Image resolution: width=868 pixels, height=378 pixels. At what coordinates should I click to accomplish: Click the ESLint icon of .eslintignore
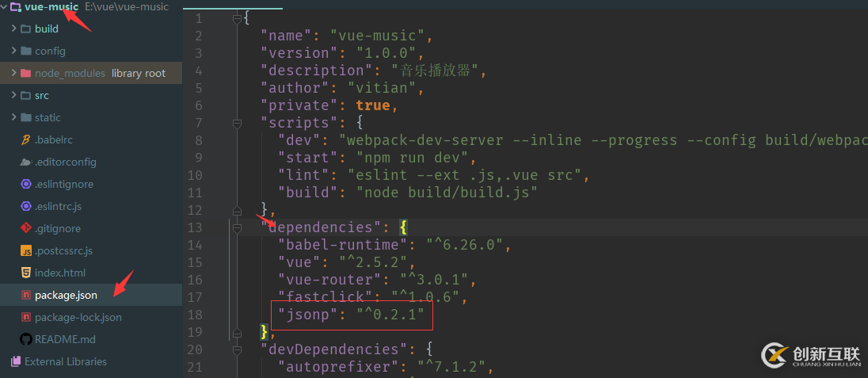pos(25,184)
